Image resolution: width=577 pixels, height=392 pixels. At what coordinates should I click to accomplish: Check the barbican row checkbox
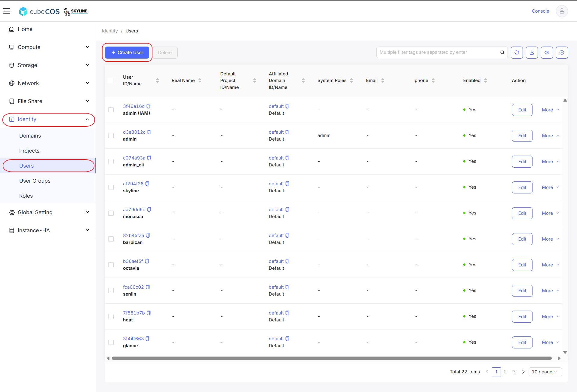pos(111,239)
